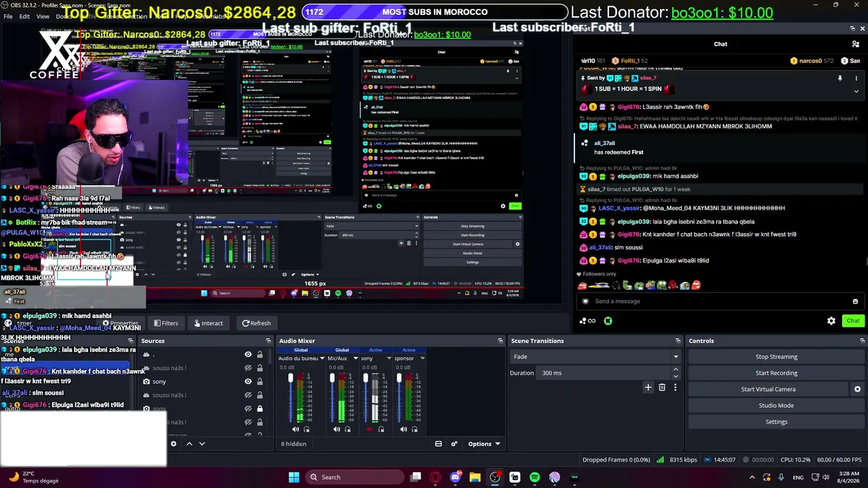
Task: Open Audio du bureau channel menu
Action: (x=321, y=359)
